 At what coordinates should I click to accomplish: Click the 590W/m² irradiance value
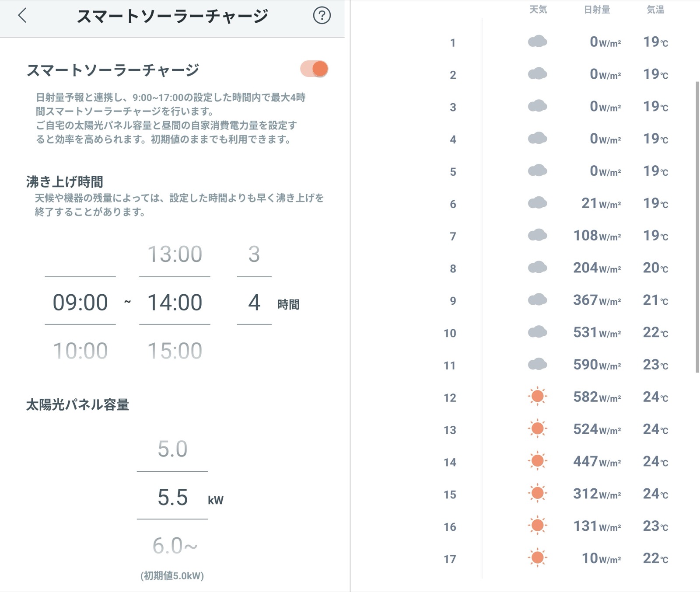click(x=597, y=365)
